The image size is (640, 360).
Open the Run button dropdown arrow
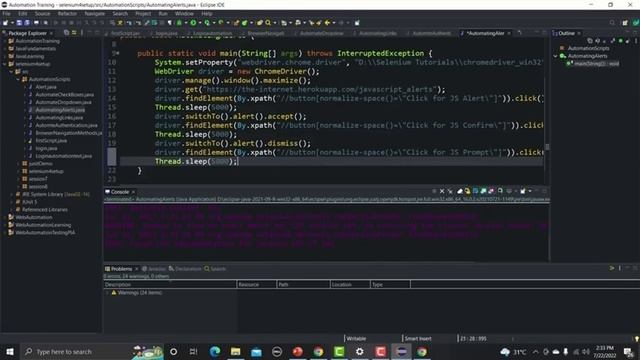[200, 23]
